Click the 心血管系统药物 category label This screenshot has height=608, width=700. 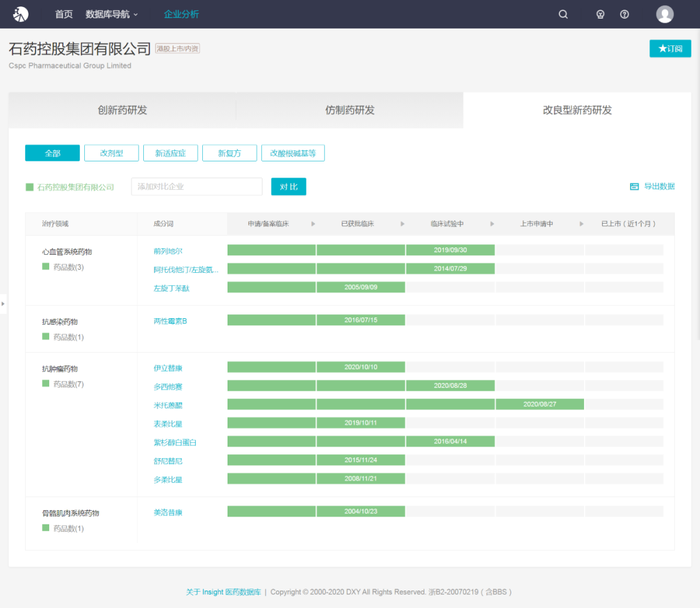pyautogui.click(x=67, y=251)
